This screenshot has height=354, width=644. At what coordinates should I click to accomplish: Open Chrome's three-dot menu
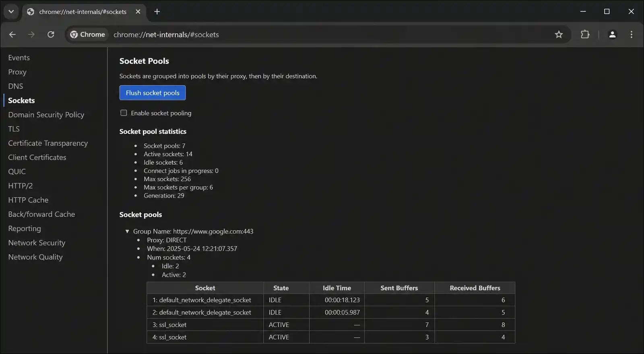631,35
